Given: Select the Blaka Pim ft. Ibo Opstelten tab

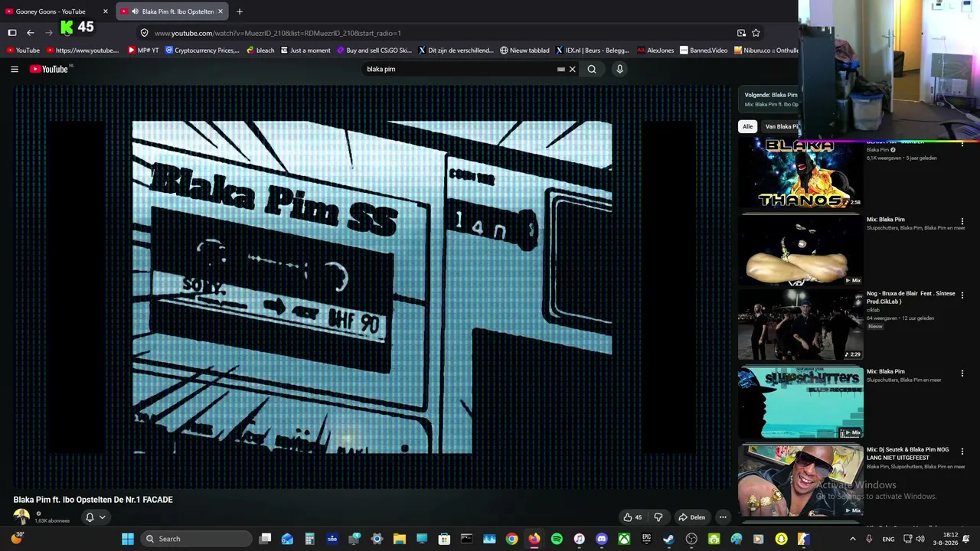Looking at the screenshot, I should 172,11.
